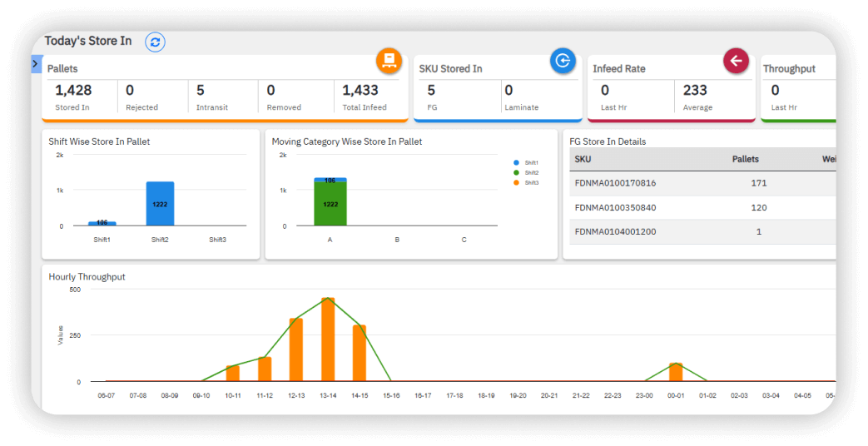The height and width of the screenshot is (446, 868).
Task: Toggle Shift1 legend entry in category chart
Action: click(526, 163)
